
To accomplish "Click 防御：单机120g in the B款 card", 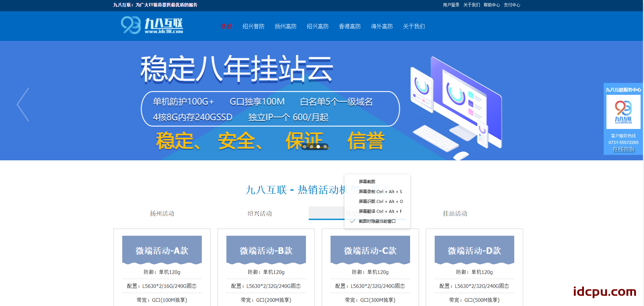I will point(266,272).
